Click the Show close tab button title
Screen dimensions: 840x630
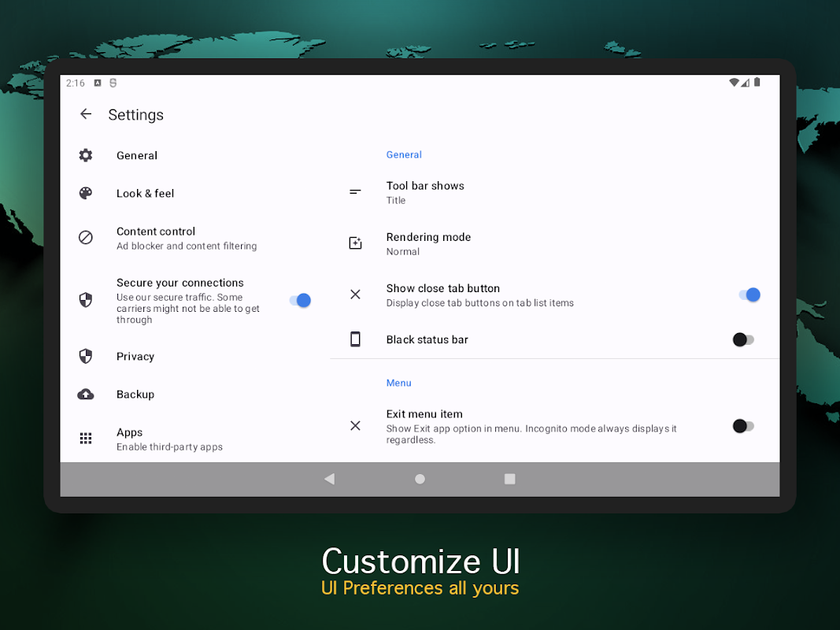click(x=443, y=288)
